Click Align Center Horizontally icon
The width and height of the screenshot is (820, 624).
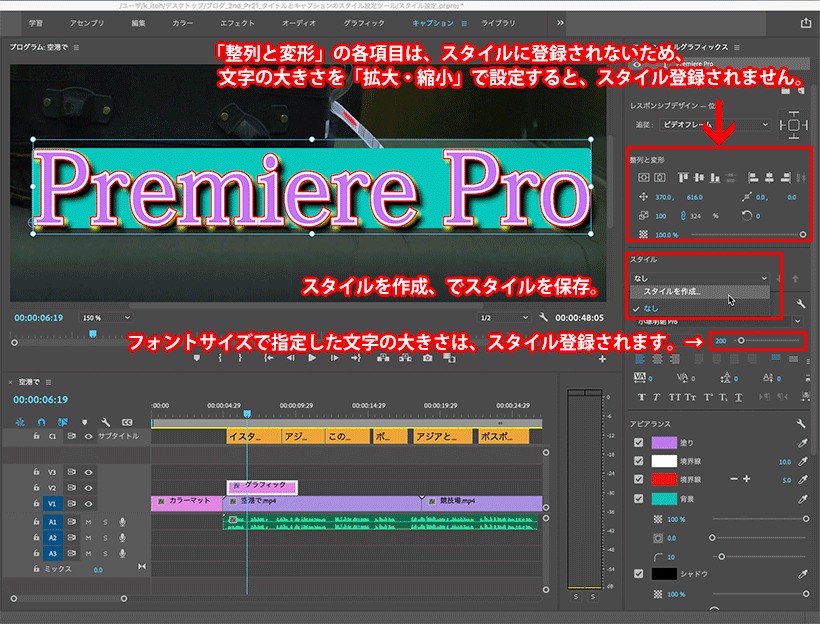pos(769,178)
